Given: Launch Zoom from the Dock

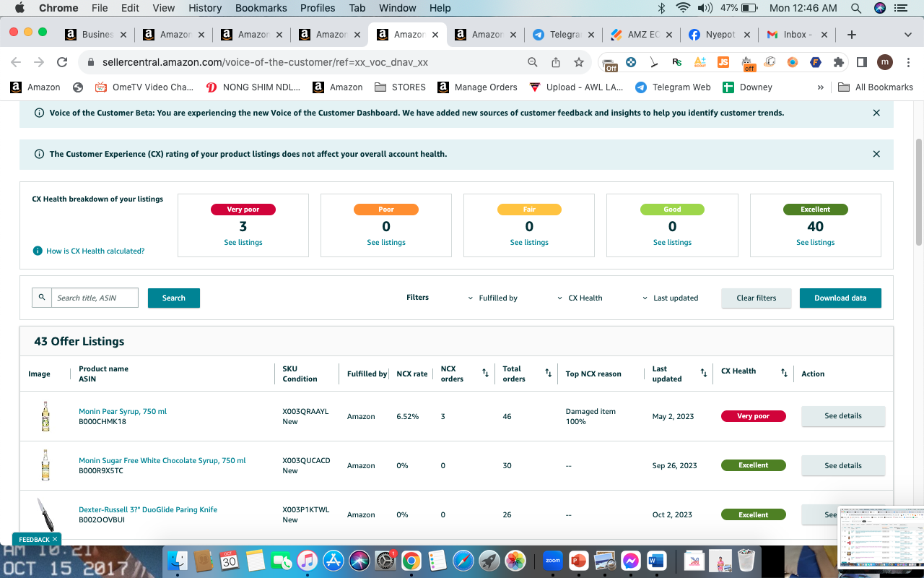Looking at the screenshot, I should 553,560.
